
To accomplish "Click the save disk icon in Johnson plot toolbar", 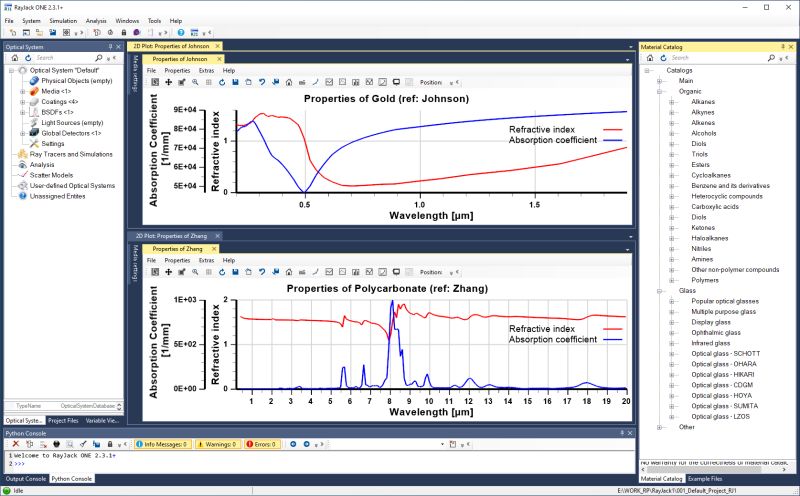I will (x=234, y=82).
